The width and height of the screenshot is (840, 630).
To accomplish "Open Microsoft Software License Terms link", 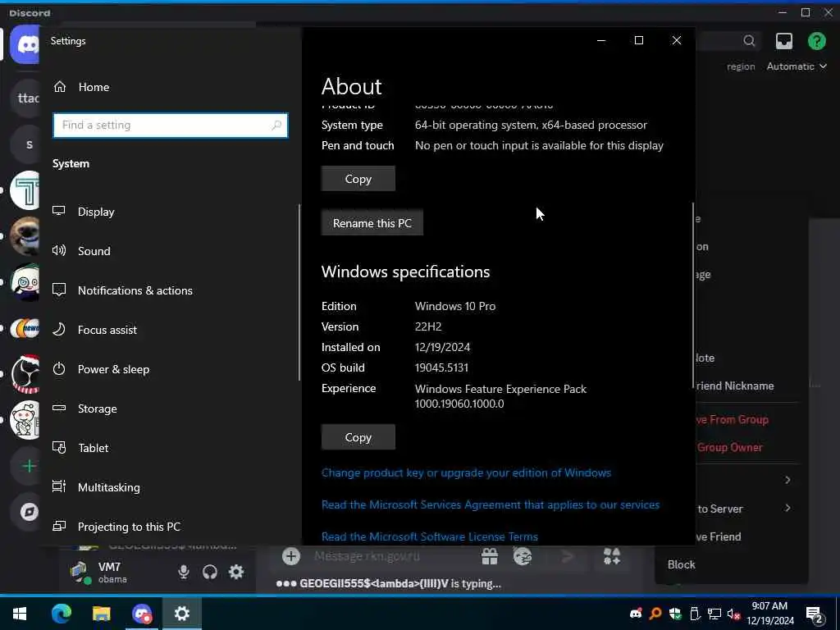I will click(x=430, y=536).
